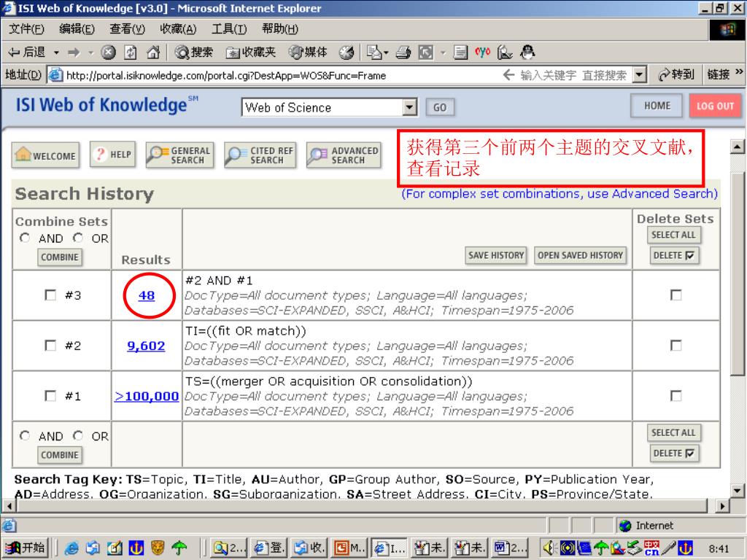Select the top AND radio button
The height and width of the screenshot is (560, 747).
(25, 238)
